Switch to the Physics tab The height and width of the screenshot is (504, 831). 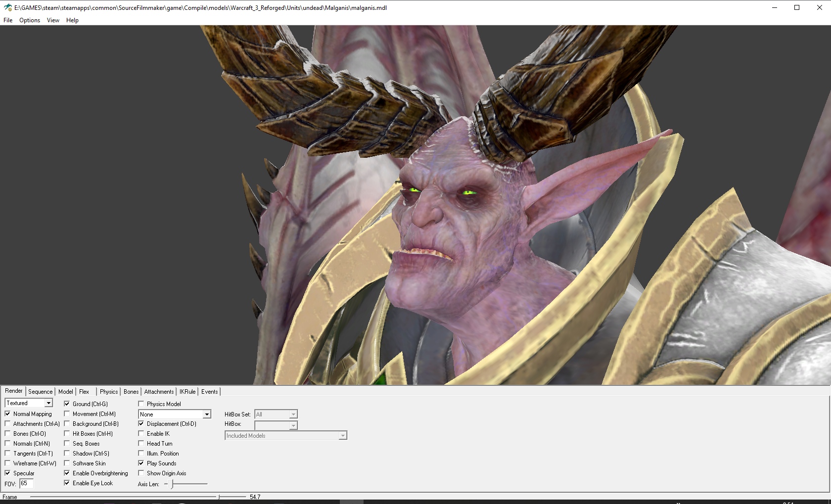(109, 392)
